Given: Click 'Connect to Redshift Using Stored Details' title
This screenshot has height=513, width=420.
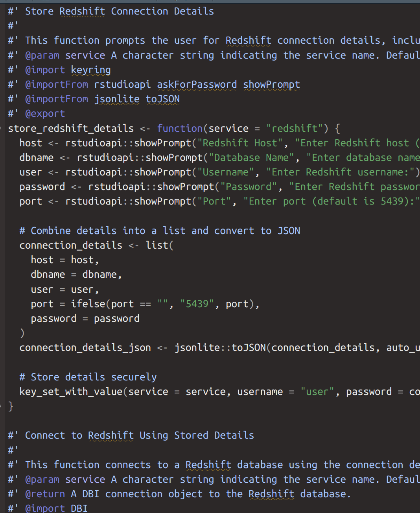Looking at the screenshot, I should [140, 436].
